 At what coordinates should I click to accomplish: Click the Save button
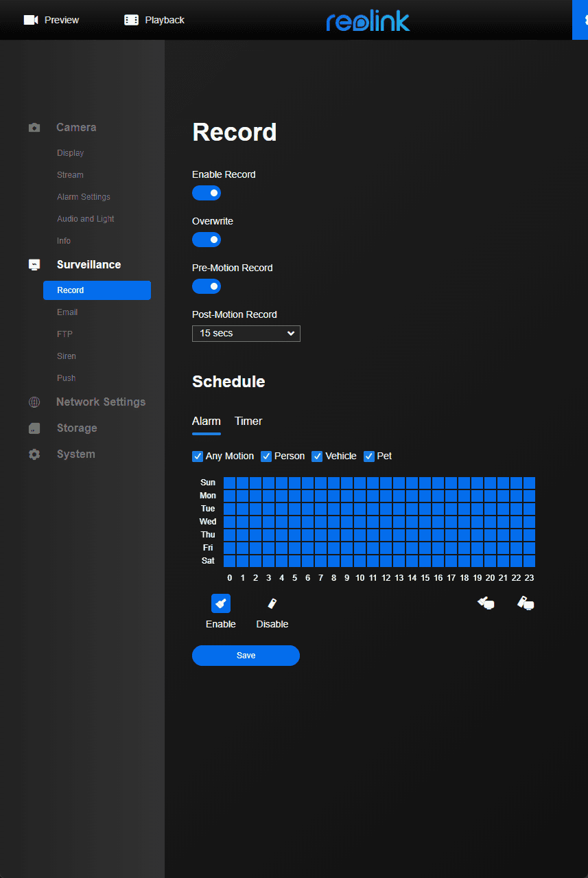pos(246,656)
